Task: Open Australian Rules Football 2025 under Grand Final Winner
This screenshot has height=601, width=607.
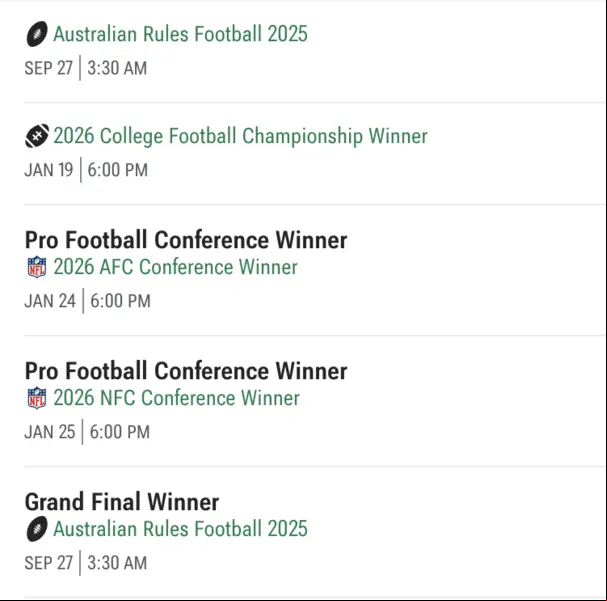Action: click(180, 529)
